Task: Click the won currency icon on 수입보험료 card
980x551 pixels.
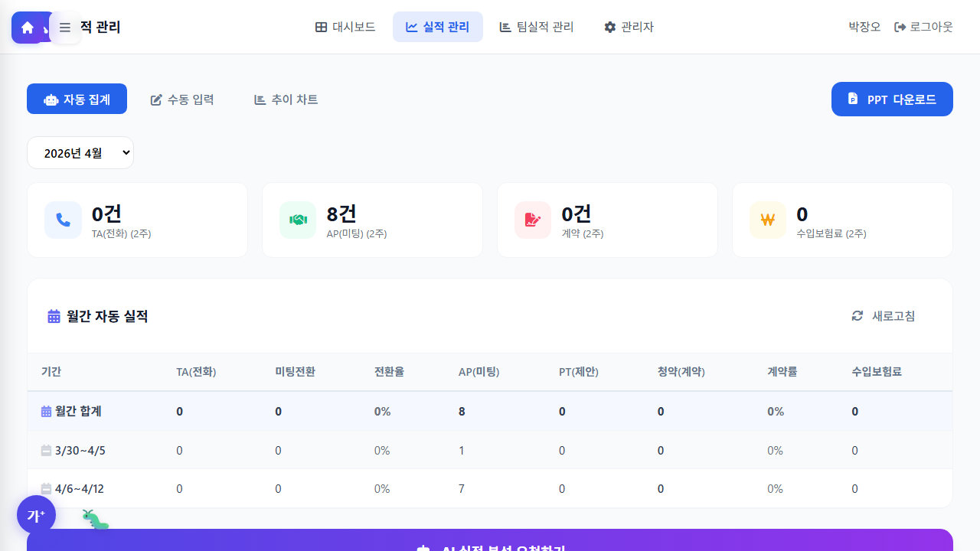Action: click(767, 220)
